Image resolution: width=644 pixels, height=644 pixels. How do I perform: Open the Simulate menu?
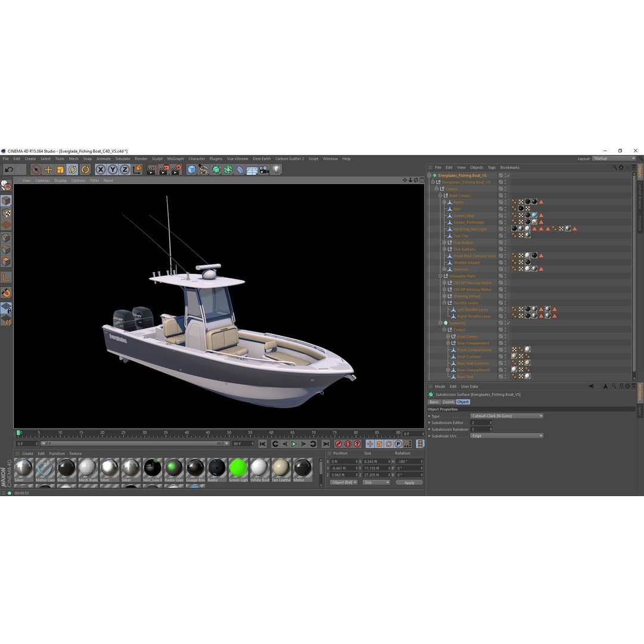click(122, 159)
